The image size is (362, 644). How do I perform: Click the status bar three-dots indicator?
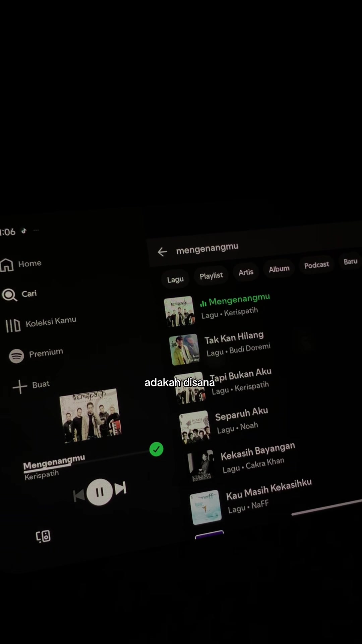pos(36,230)
